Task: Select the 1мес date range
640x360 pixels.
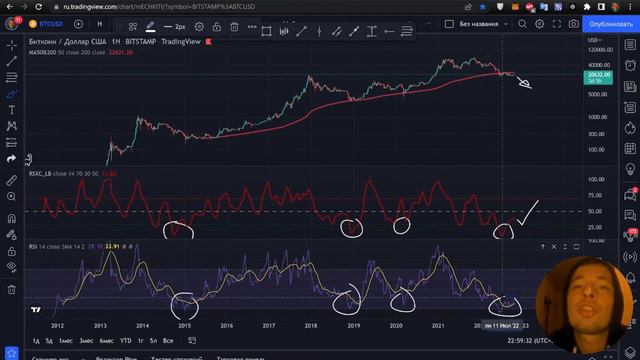Action: pyautogui.click(x=66, y=340)
